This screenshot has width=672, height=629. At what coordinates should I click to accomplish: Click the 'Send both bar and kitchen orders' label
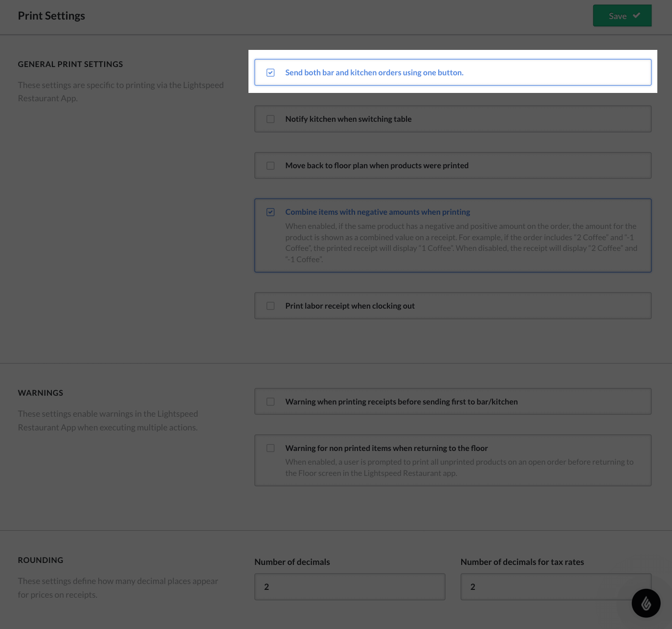click(374, 72)
